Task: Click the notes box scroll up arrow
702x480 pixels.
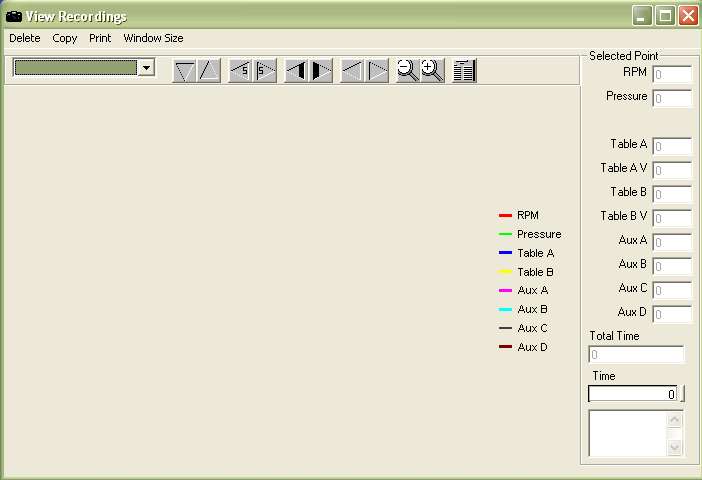Action: click(674, 420)
